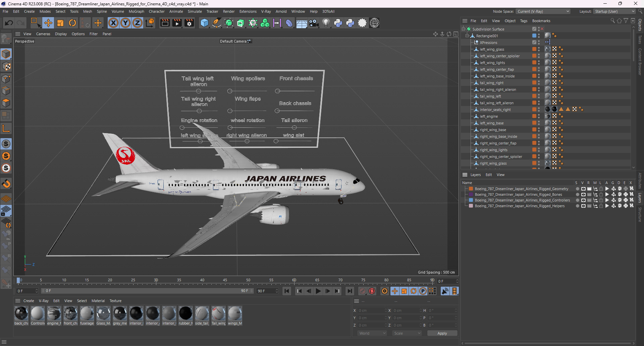
Task: Switch to Takes side tab
Action: tap(640, 40)
